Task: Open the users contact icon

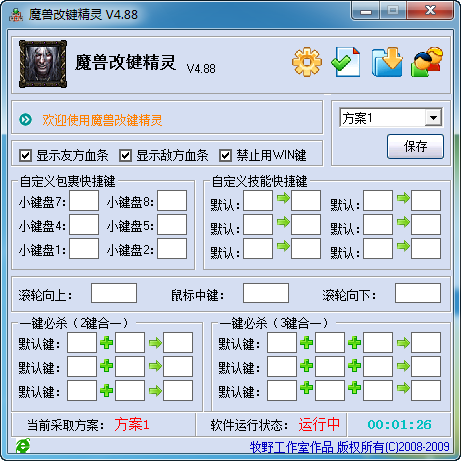Action: (427, 62)
